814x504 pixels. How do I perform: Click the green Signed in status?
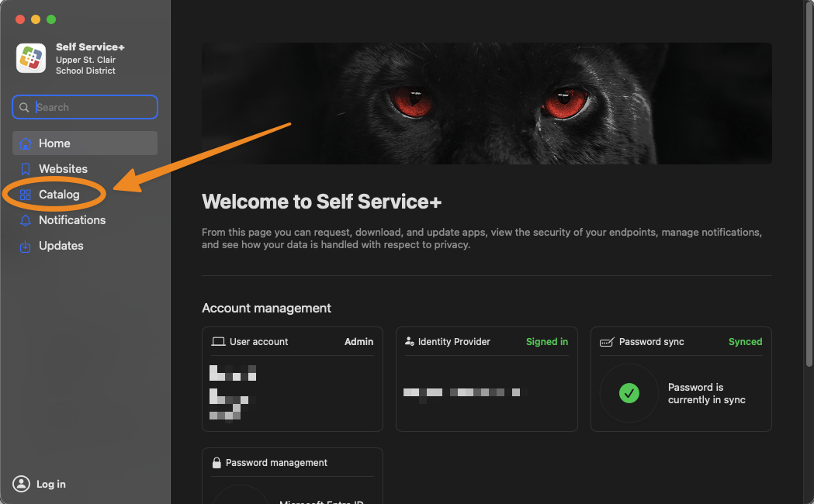pos(547,342)
